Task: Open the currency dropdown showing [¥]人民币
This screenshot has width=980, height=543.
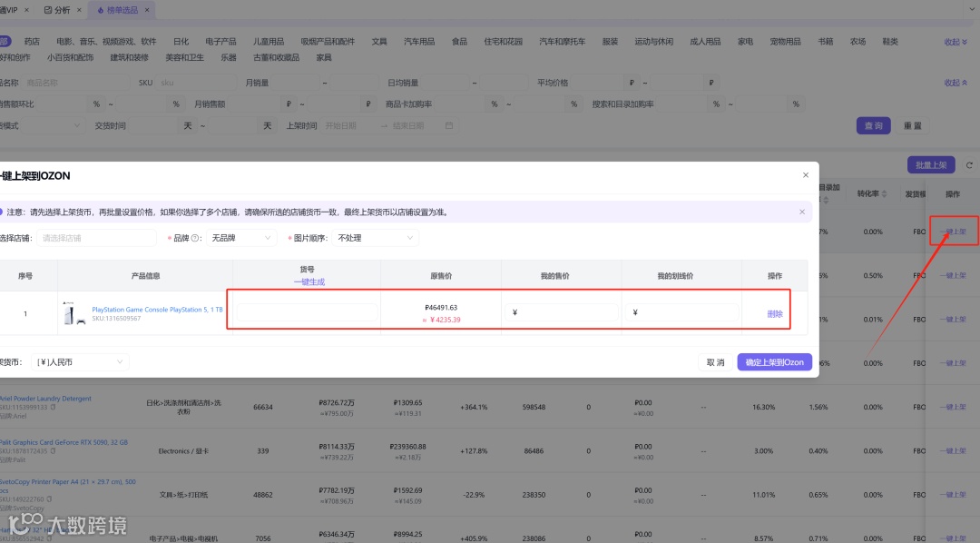Action: [x=80, y=361]
